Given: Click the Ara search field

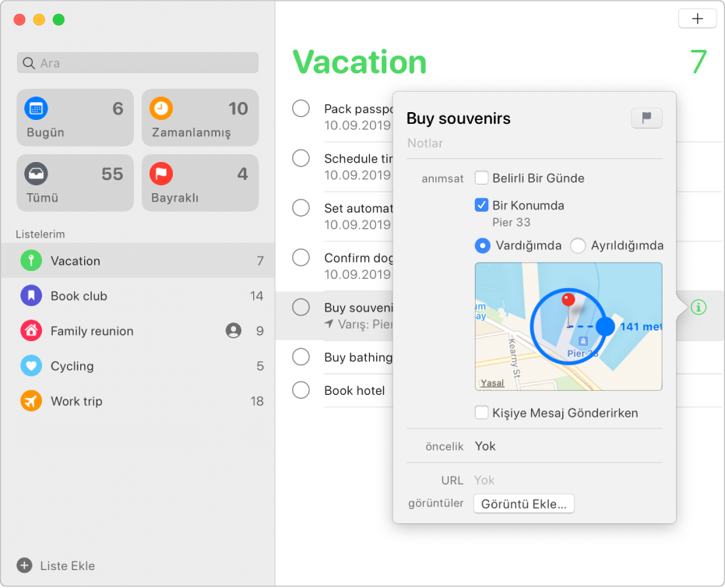Looking at the screenshot, I should [x=138, y=63].
